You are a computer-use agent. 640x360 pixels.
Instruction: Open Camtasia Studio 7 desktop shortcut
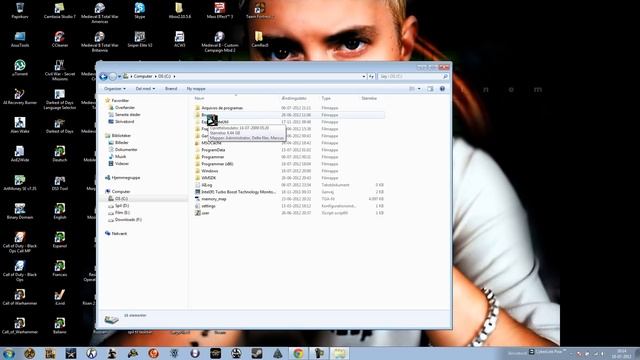pyautogui.click(x=60, y=11)
